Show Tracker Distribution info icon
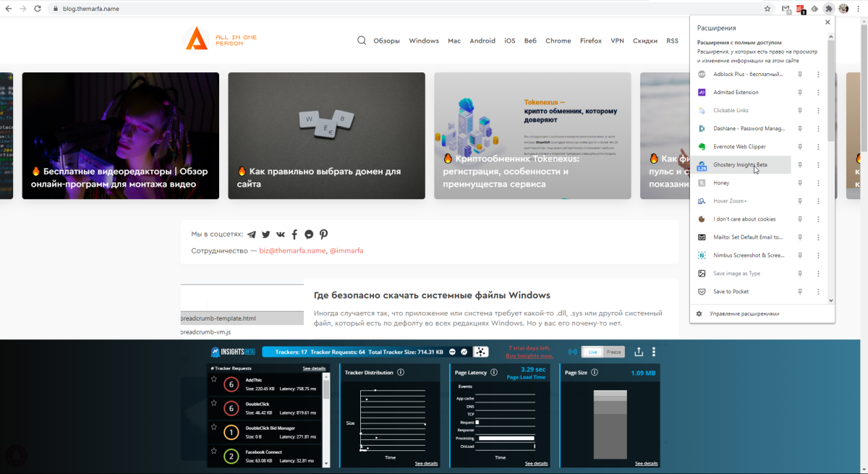Image resolution: width=868 pixels, height=474 pixels. tap(400, 372)
